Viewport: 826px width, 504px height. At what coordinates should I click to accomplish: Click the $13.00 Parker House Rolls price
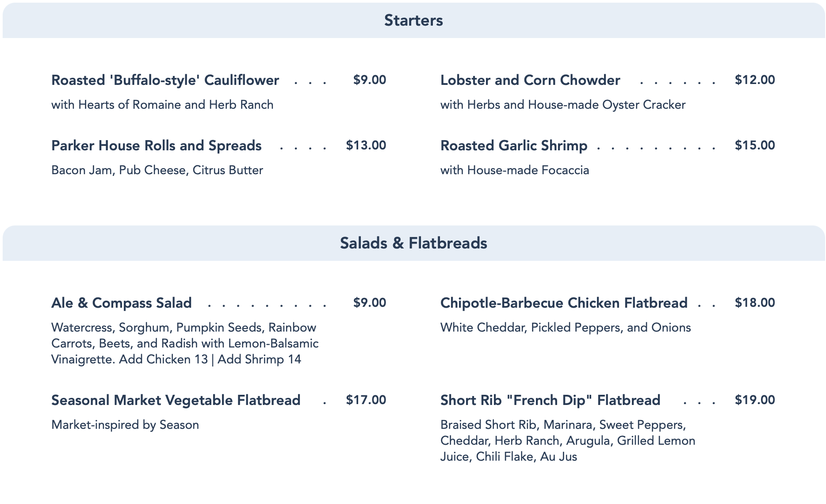coord(366,145)
